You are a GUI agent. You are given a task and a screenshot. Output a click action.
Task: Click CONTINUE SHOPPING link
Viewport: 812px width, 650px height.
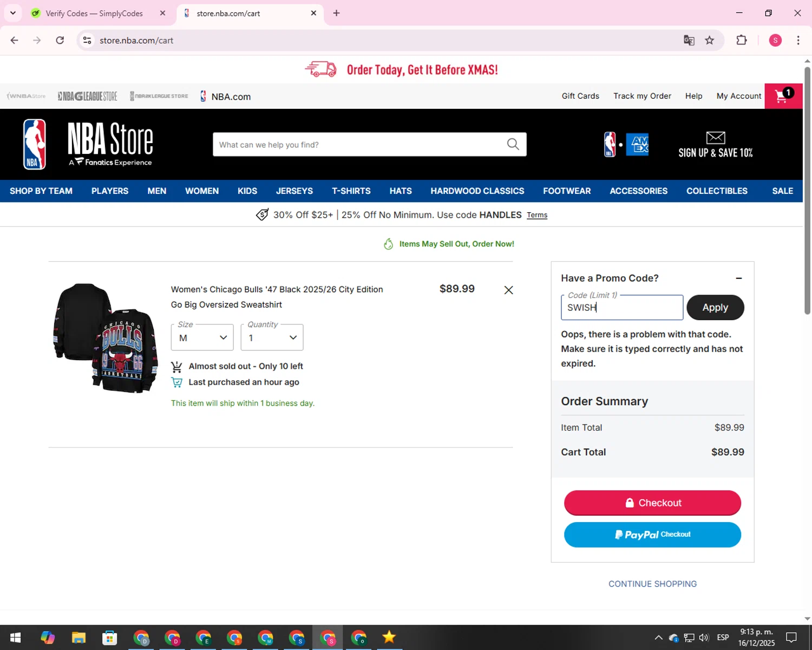pos(652,584)
